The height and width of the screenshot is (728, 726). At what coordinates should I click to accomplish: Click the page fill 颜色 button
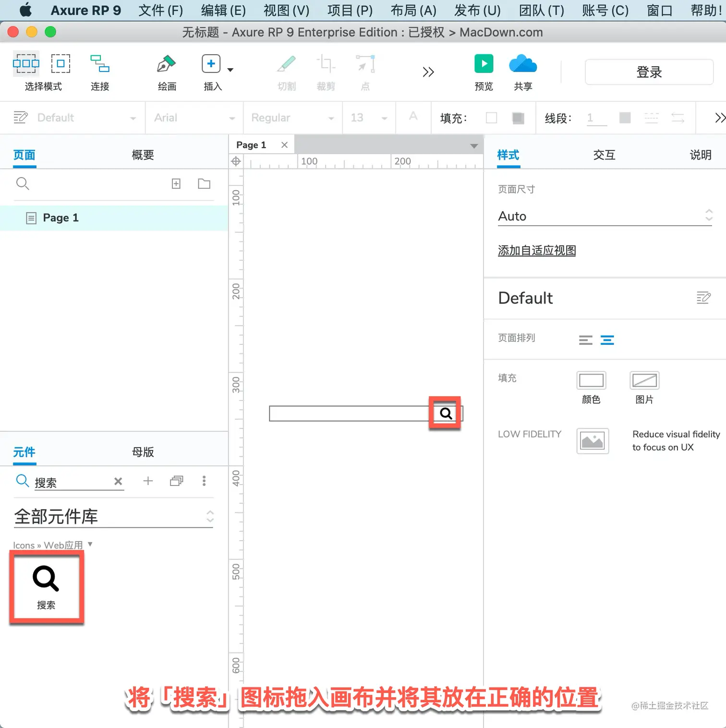[x=591, y=380]
